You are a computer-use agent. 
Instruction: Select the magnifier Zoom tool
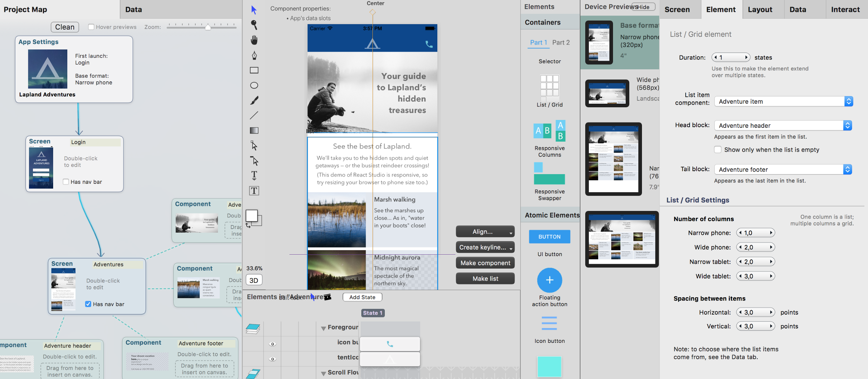coord(254,25)
